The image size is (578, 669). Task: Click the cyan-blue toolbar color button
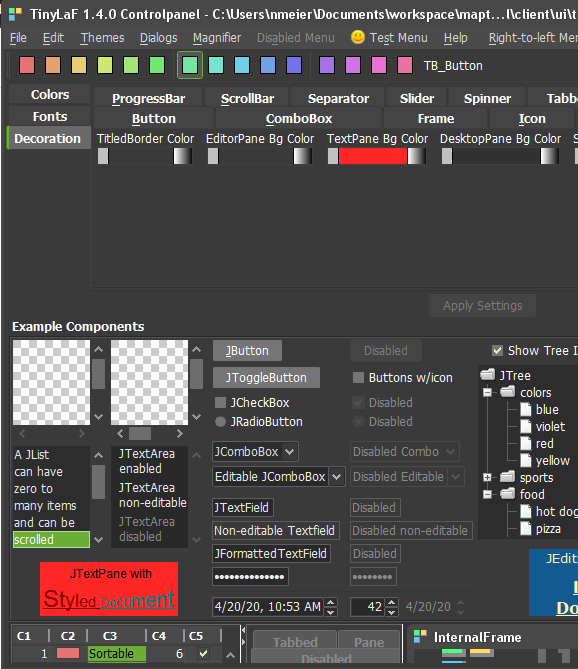pyautogui.click(x=242, y=65)
